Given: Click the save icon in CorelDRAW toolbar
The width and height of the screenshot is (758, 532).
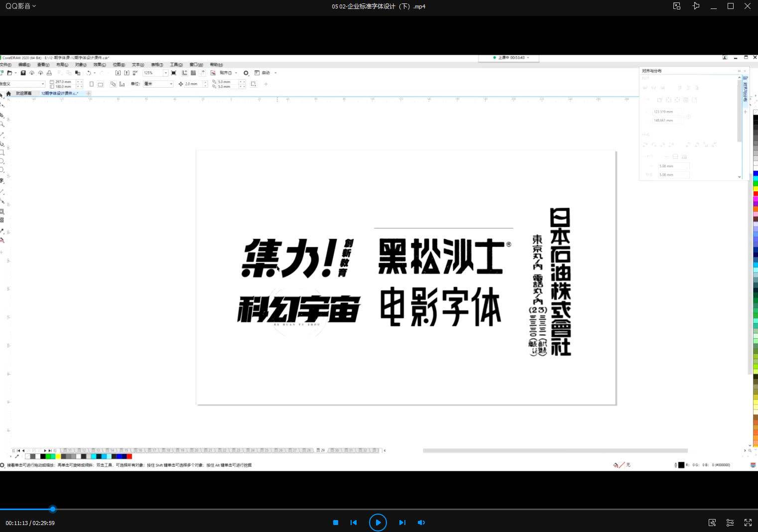Looking at the screenshot, I should tap(23, 73).
